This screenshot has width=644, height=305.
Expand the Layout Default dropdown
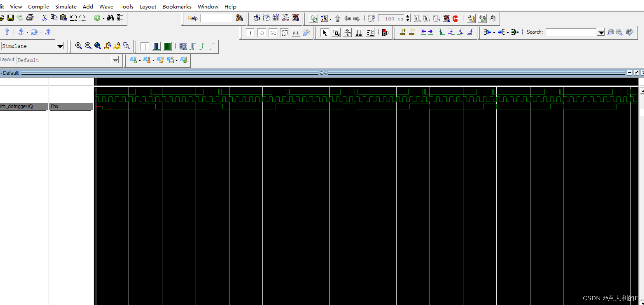pos(115,60)
